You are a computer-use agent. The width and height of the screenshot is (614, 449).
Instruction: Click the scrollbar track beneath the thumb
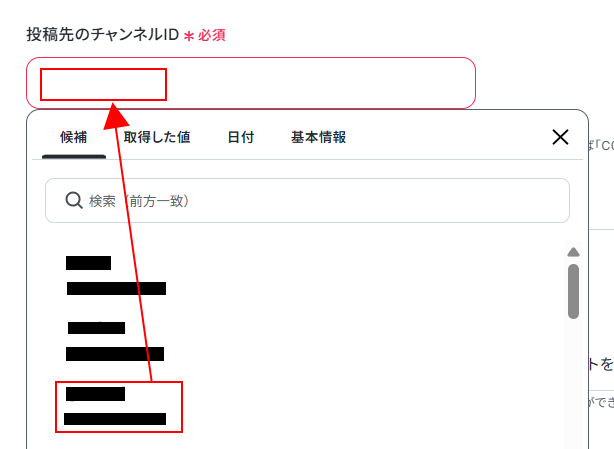click(573, 384)
